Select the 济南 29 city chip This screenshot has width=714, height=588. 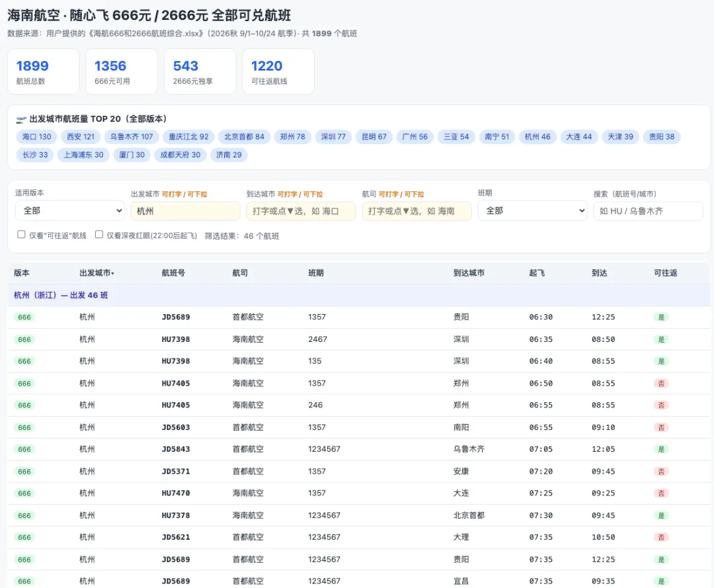click(x=229, y=155)
